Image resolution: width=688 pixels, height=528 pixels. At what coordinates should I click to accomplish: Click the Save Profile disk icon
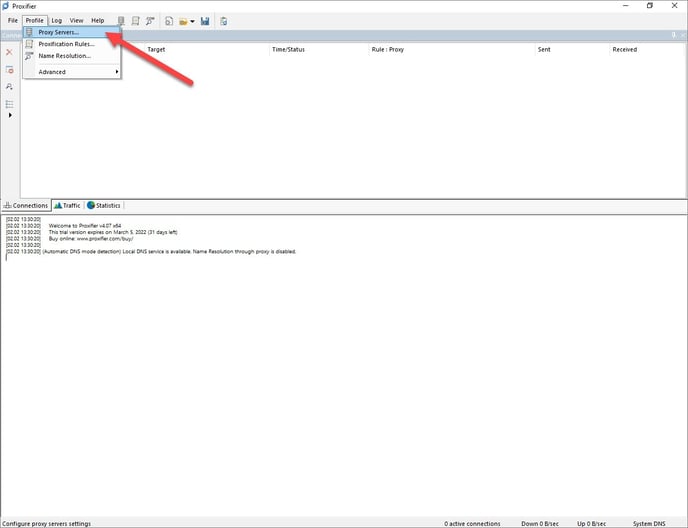click(x=205, y=21)
